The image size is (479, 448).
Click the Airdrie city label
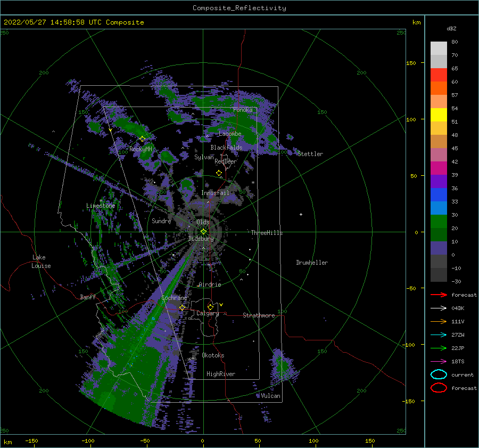point(210,284)
